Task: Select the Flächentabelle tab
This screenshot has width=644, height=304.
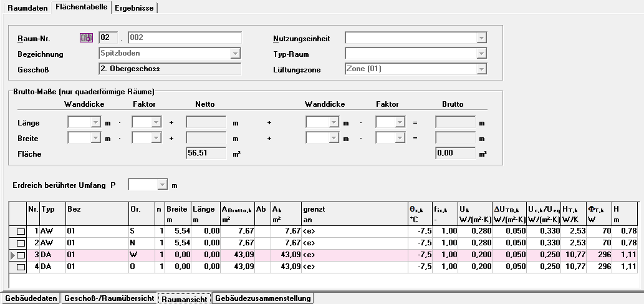Action: click(x=81, y=7)
